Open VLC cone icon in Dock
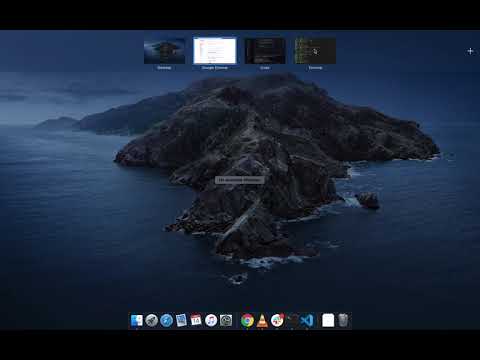Screen dimensions: 480x360 (262, 320)
